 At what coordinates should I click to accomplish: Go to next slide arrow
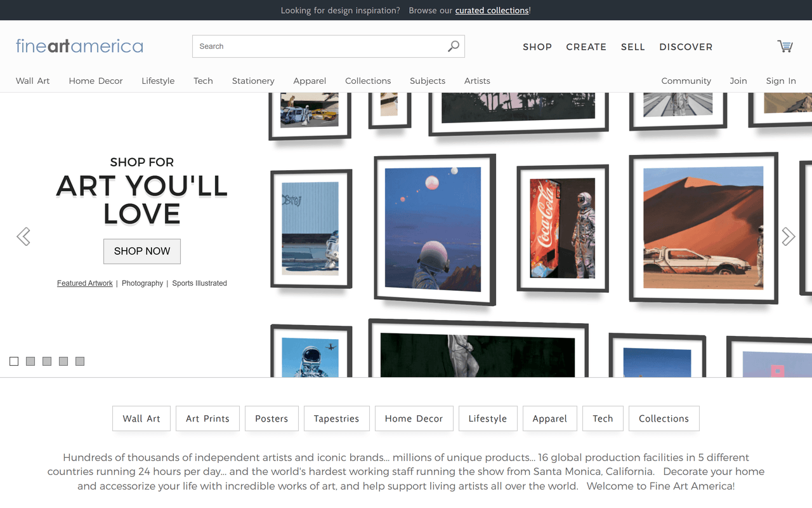pyautogui.click(x=788, y=236)
